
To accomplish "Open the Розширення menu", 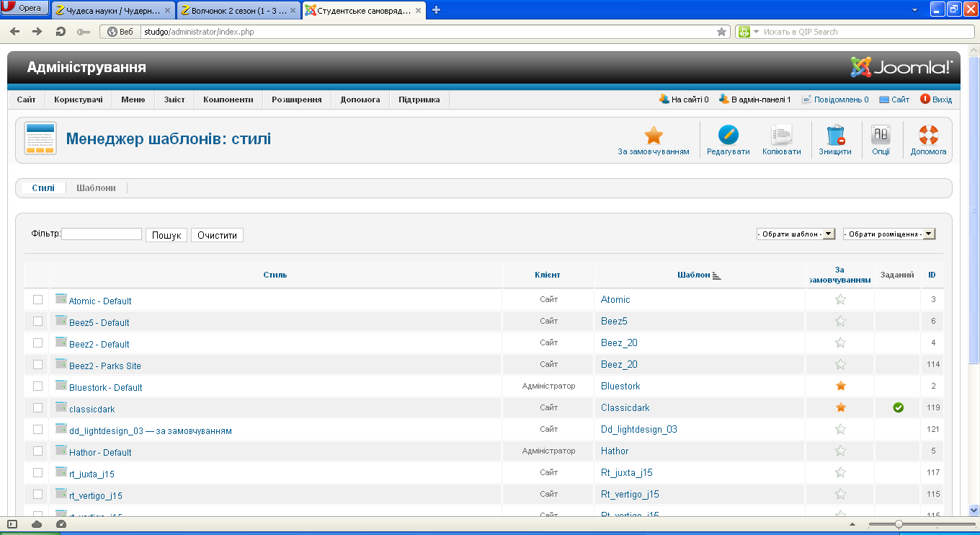I will [296, 100].
